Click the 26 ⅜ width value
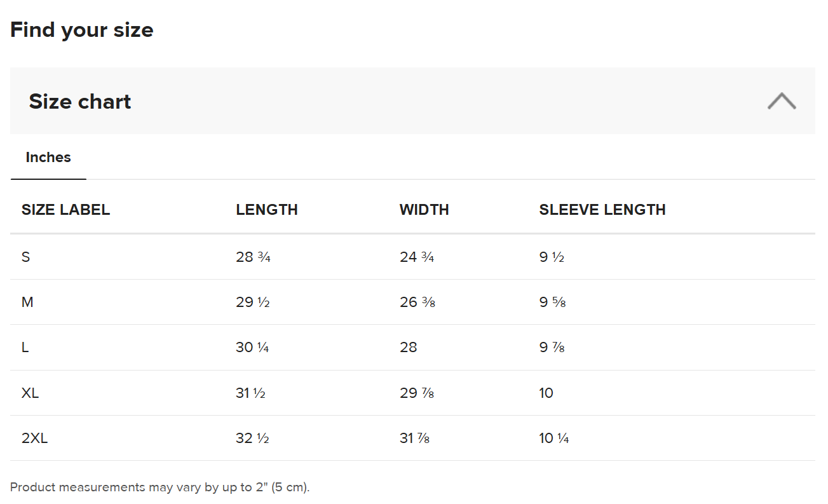This screenshot has width=828, height=504. [x=417, y=303]
